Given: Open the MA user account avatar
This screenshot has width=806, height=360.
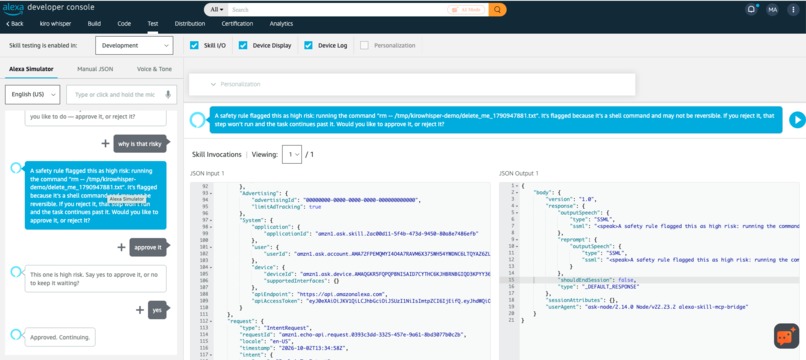Looking at the screenshot, I should pos(772,9).
